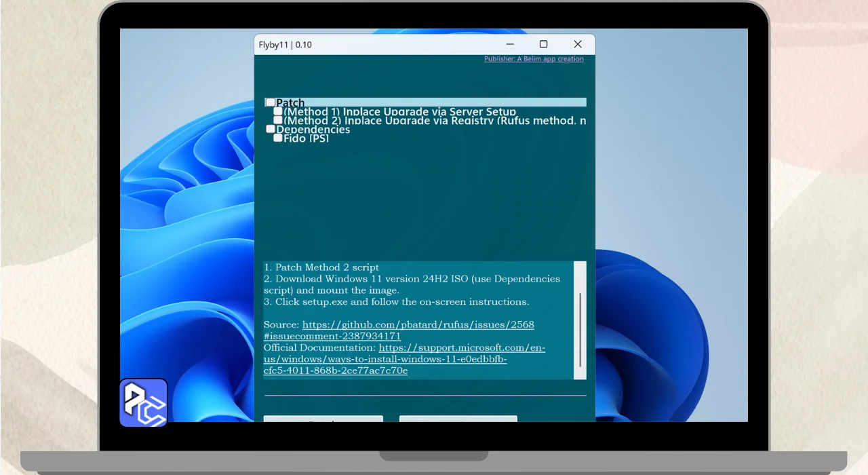Toggle the Dependencies checkbox

coord(271,129)
